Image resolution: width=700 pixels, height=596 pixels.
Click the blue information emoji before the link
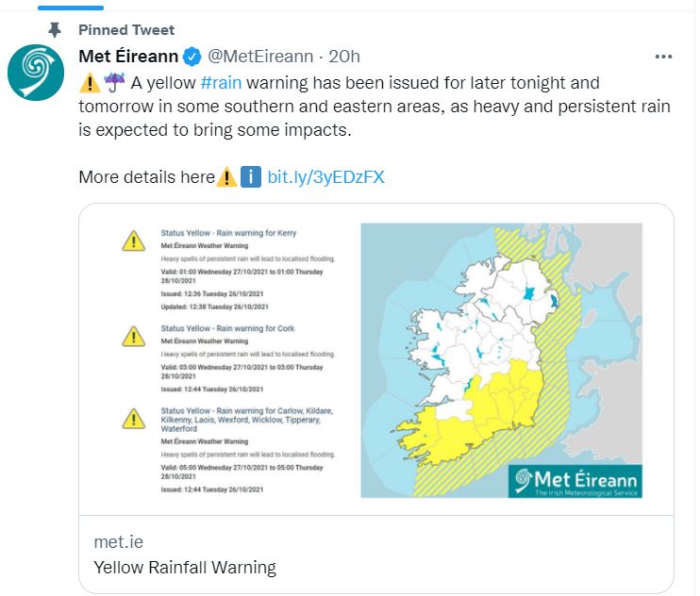click(251, 176)
